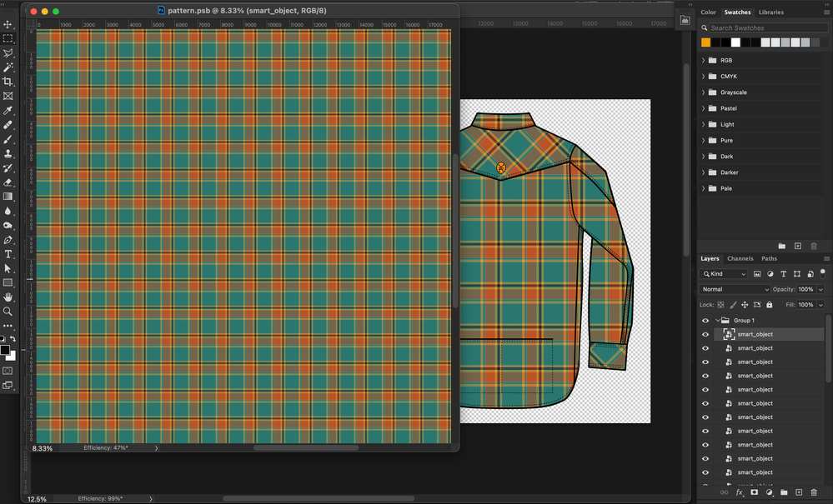Delete layer using Layers panel trash icon

click(814, 492)
